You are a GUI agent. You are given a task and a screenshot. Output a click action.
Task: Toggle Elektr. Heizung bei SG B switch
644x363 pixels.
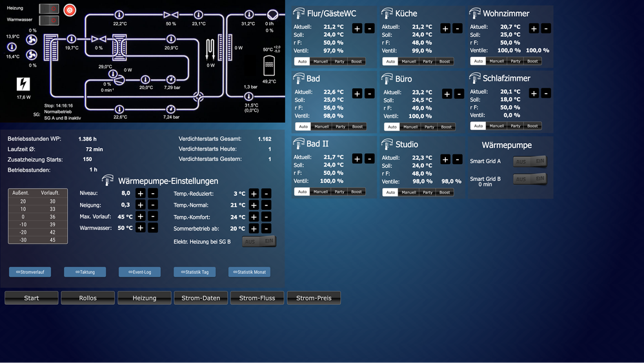point(259,242)
